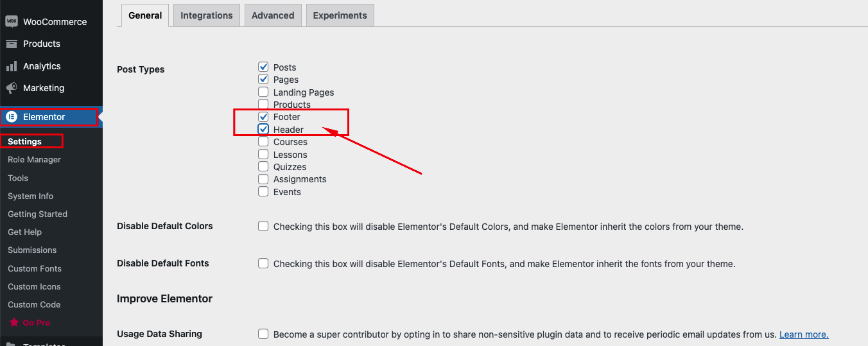Select the Experiments tab
The image size is (868, 346).
[340, 15]
